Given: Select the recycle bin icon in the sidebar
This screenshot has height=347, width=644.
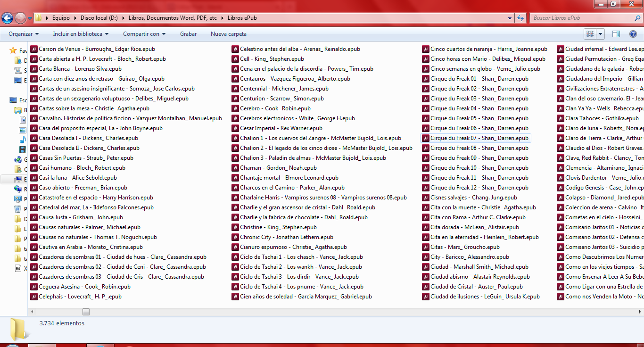Looking at the screenshot, I should coord(18,209).
